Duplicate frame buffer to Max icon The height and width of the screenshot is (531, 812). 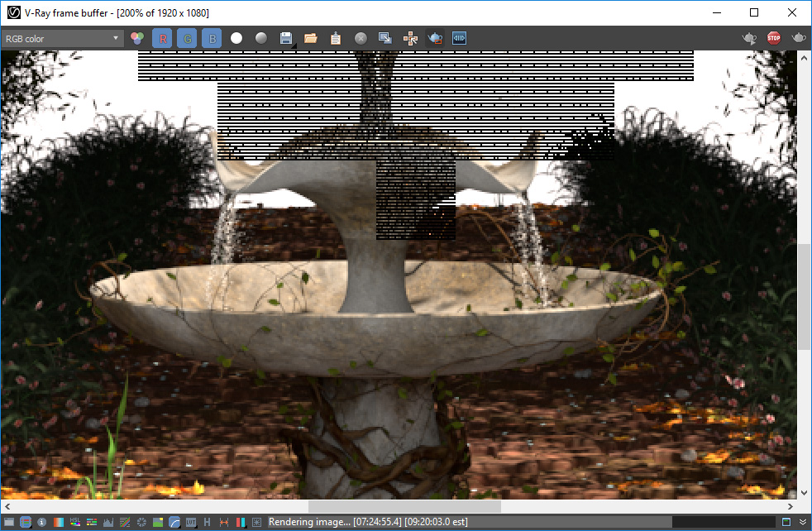pos(385,38)
